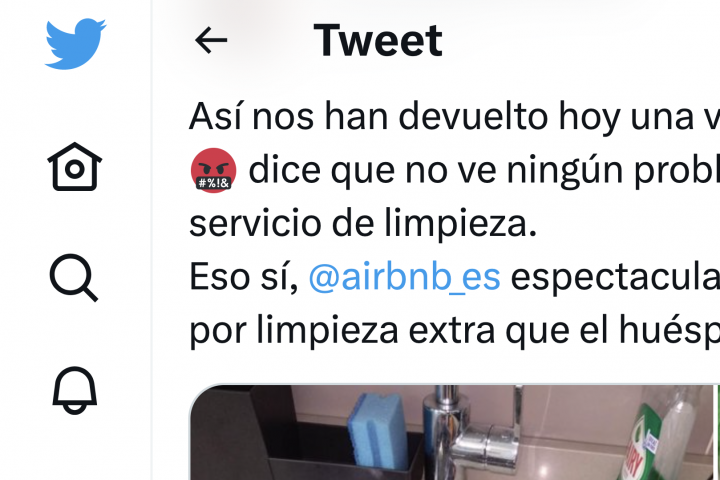Screen dimensions: 720x480
Task: Open the Explore search magnifier icon
Action: click(73, 277)
